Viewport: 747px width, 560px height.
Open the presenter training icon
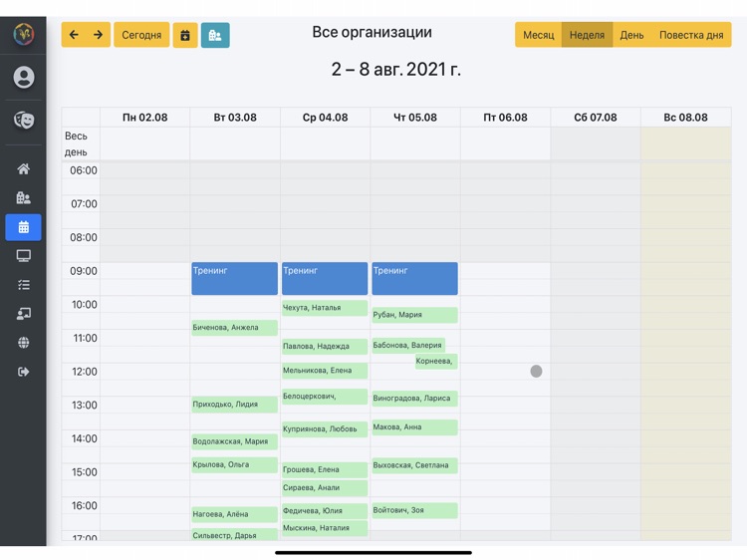pyautogui.click(x=23, y=314)
